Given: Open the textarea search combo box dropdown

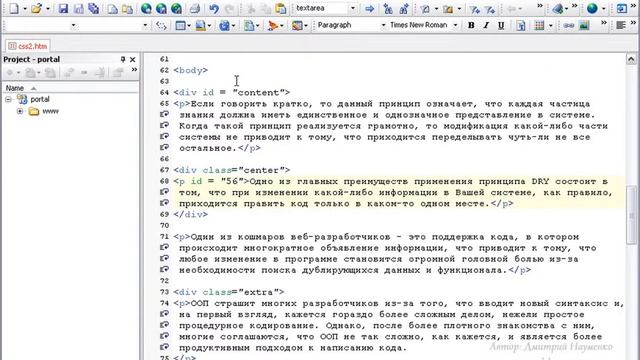Looking at the screenshot, I should point(353,8).
